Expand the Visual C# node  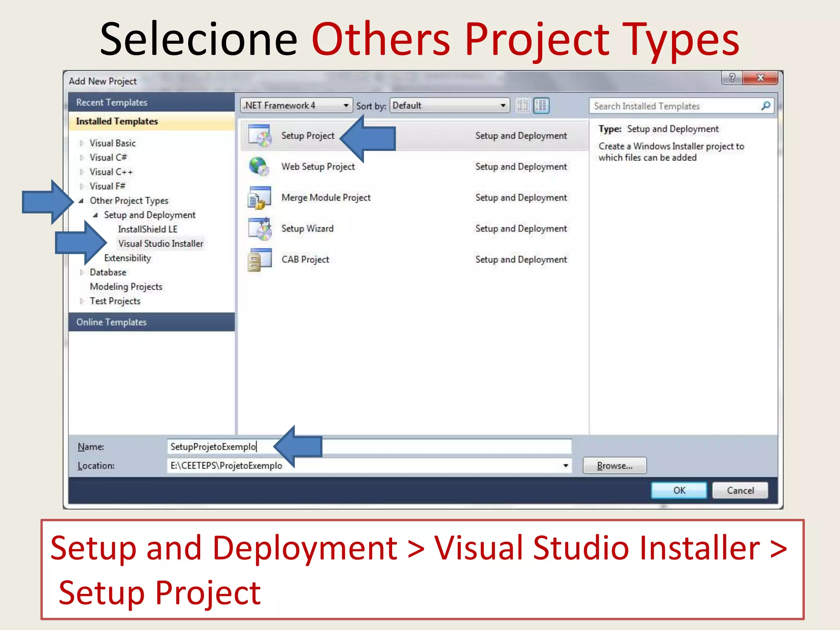click(82, 157)
